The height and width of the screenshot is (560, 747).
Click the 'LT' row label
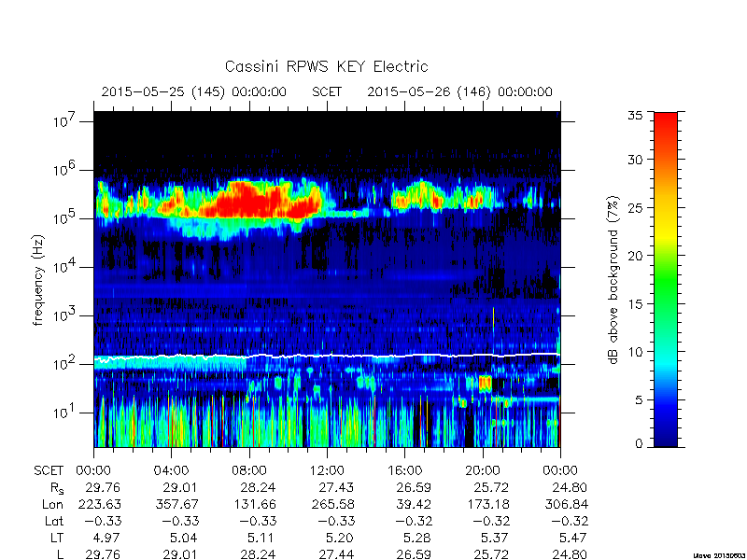56,539
